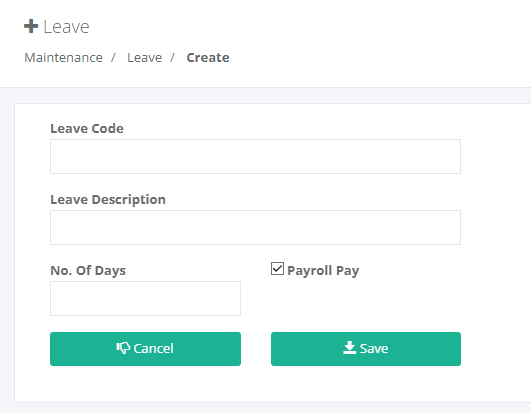Focus the Leave Description text field
Screen dimensions: 531x413
[x=255, y=227]
